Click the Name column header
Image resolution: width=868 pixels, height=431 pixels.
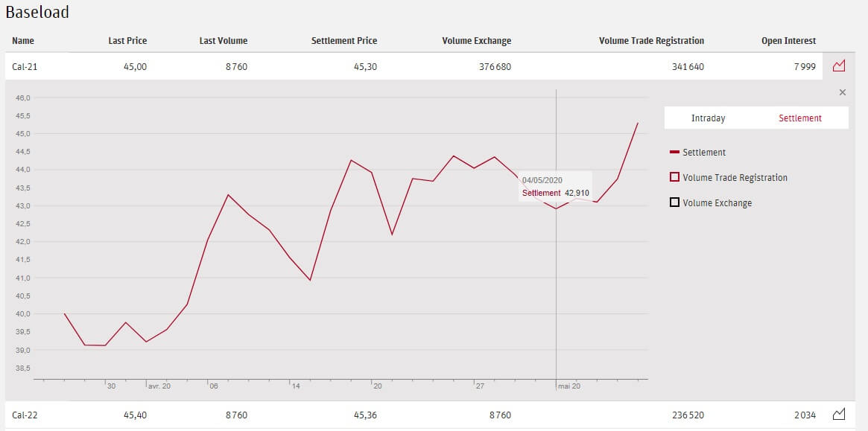point(23,41)
